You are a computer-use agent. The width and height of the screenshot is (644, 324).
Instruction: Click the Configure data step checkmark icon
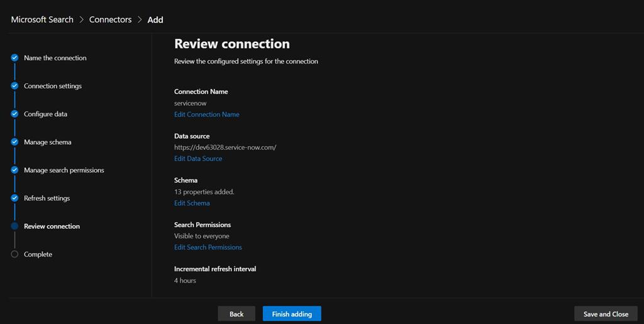point(14,114)
